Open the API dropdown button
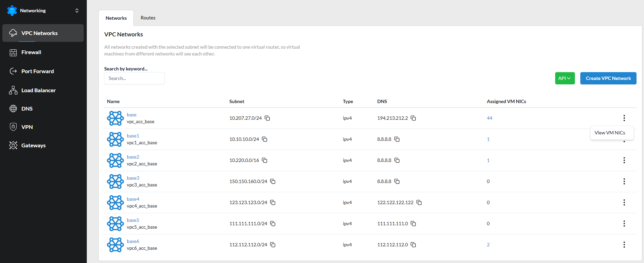This screenshot has width=644, height=263. point(565,78)
